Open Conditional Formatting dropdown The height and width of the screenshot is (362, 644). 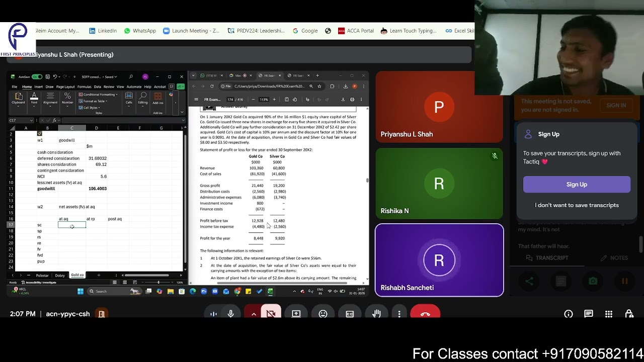pos(98,95)
